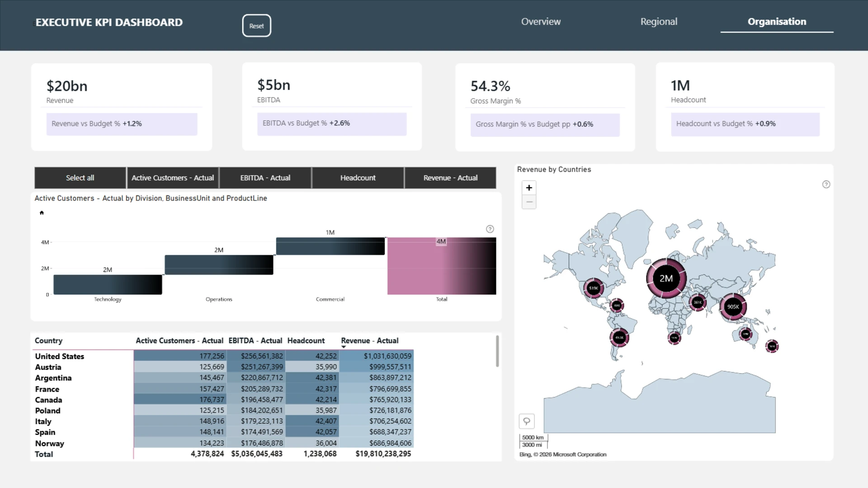Activate the map lasso selection tool
The height and width of the screenshot is (488, 868).
(x=527, y=421)
